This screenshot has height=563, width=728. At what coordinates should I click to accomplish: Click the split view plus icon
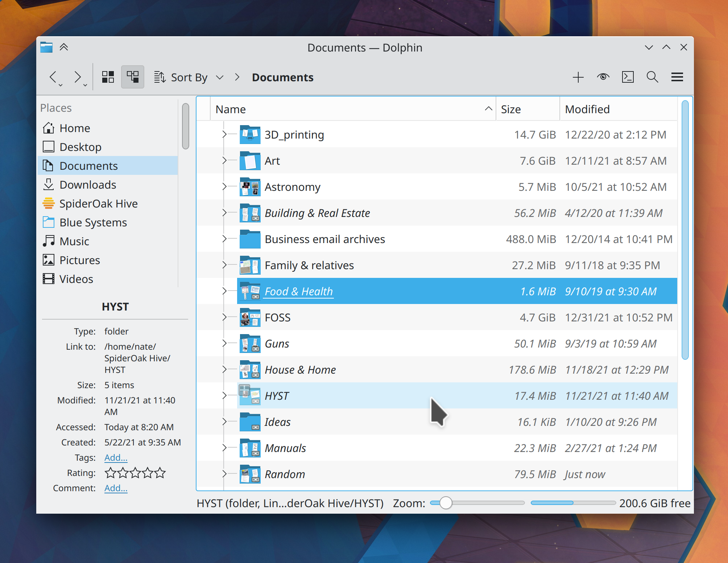[578, 77]
